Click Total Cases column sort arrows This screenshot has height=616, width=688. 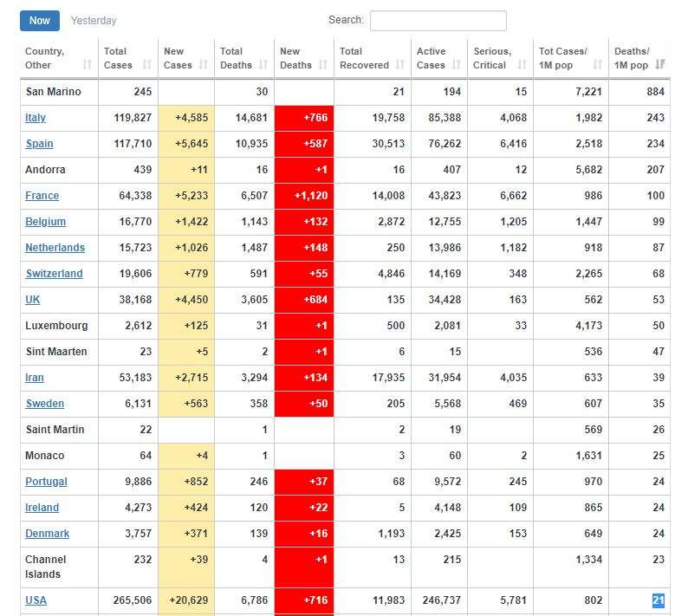pyautogui.click(x=146, y=65)
